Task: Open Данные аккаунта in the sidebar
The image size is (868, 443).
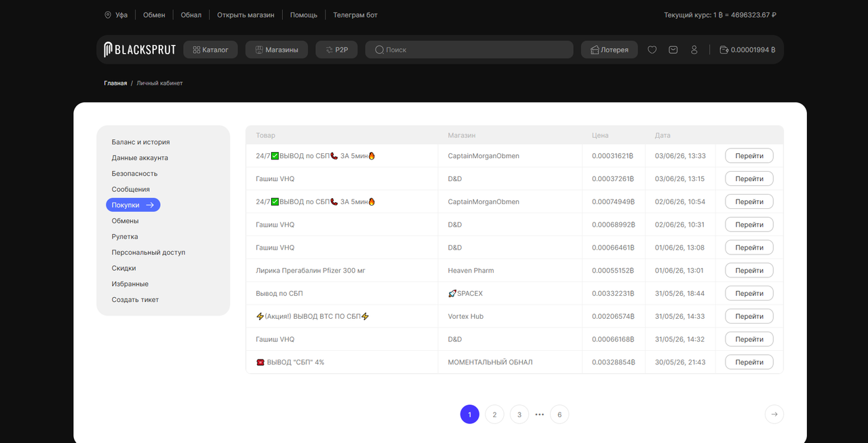Action: click(140, 158)
